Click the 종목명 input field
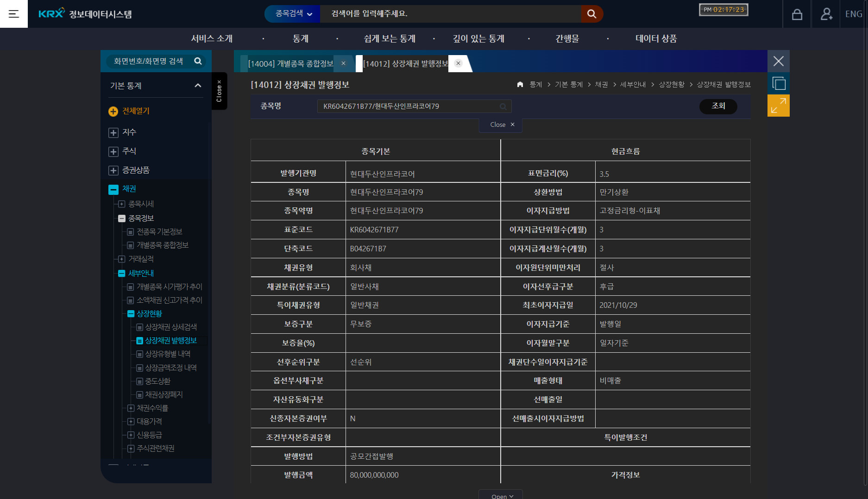 coord(414,106)
